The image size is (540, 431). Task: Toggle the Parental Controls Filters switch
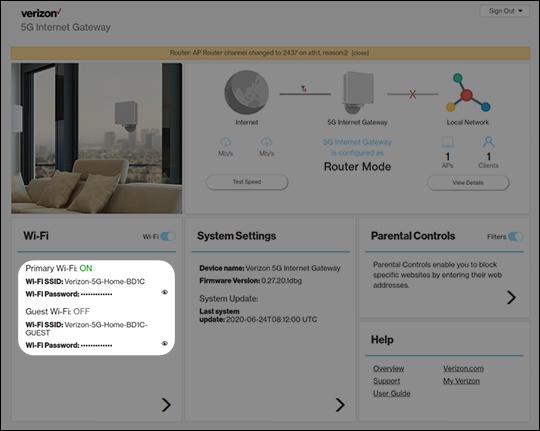pos(516,236)
